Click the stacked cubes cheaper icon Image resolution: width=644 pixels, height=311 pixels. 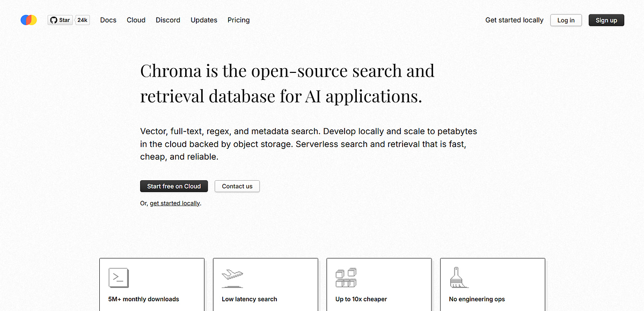[x=346, y=278]
